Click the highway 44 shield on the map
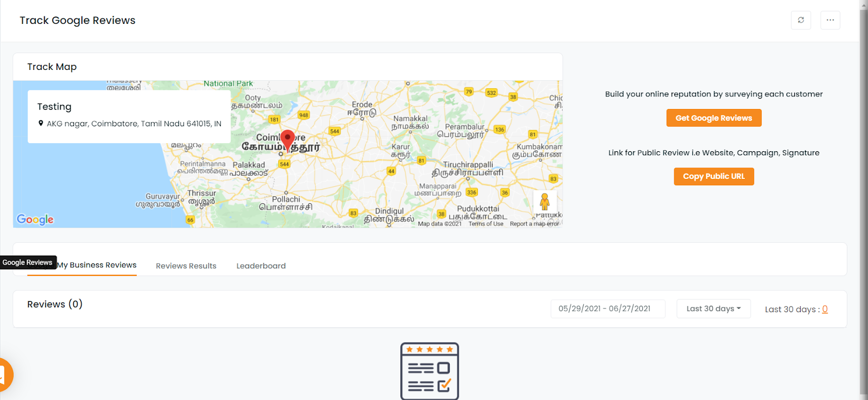The height and width of the screenshot is (400, 868). [391, 171]
